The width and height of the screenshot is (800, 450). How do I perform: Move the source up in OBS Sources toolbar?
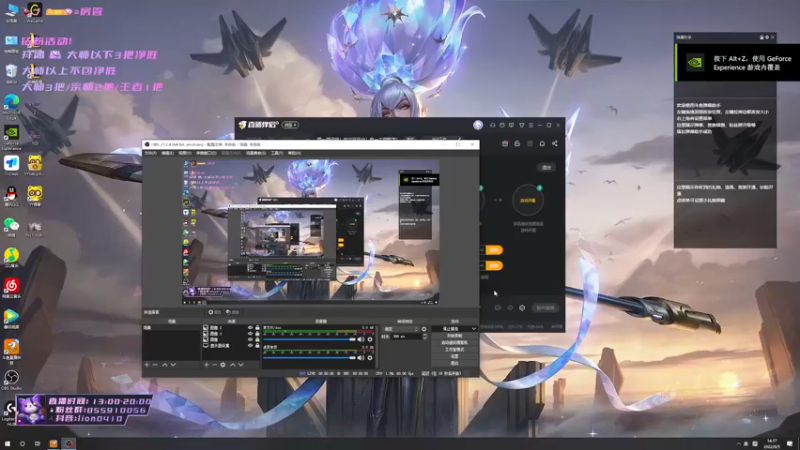tap(233, 365)
